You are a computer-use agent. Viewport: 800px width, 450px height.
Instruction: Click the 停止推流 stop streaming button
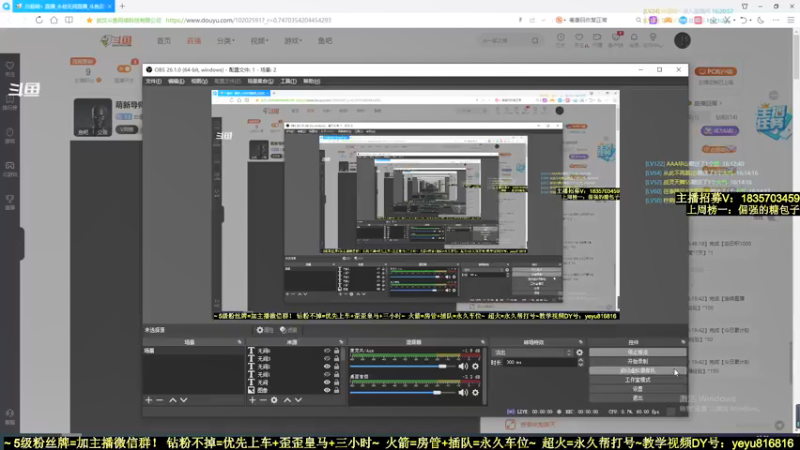pyautogui.click(x=637, y=353)
